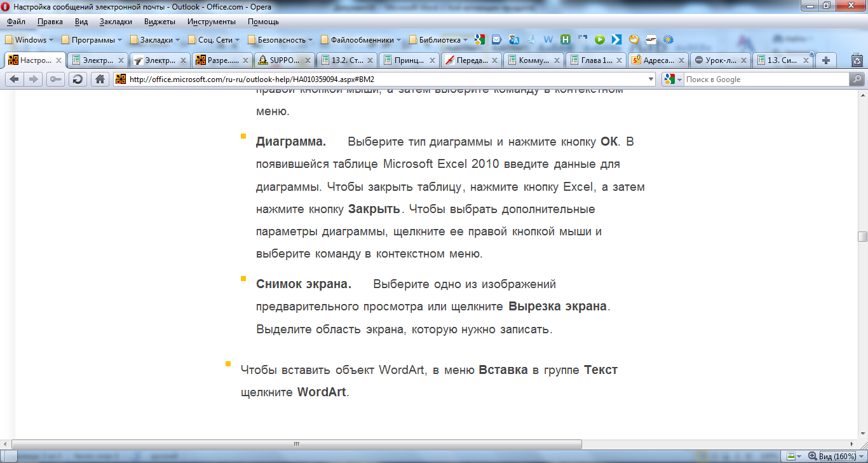This screenshot has height=463, width=868.
Task: Open the closed tabs trash icon
Action: pyautogui.click(x=857, y=60)
